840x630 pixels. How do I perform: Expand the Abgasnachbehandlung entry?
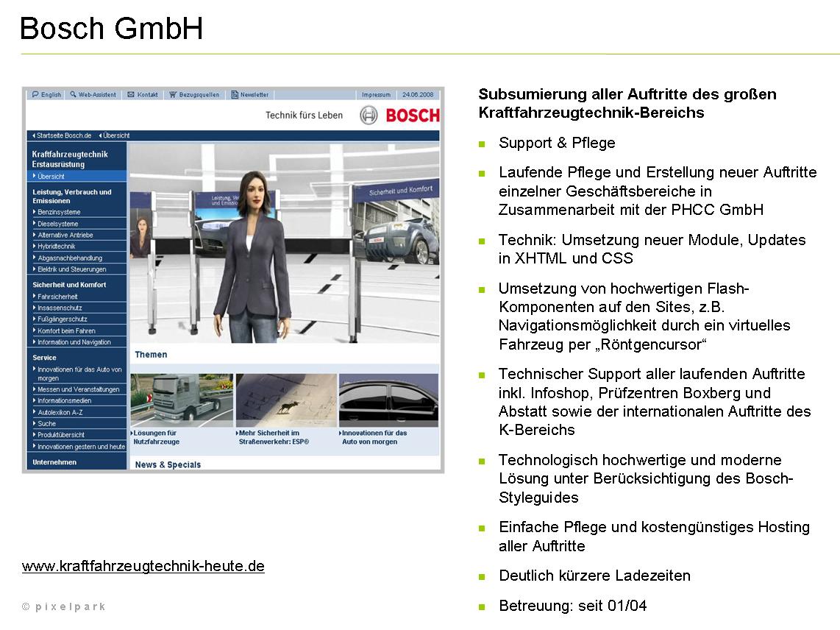point(67,258)
